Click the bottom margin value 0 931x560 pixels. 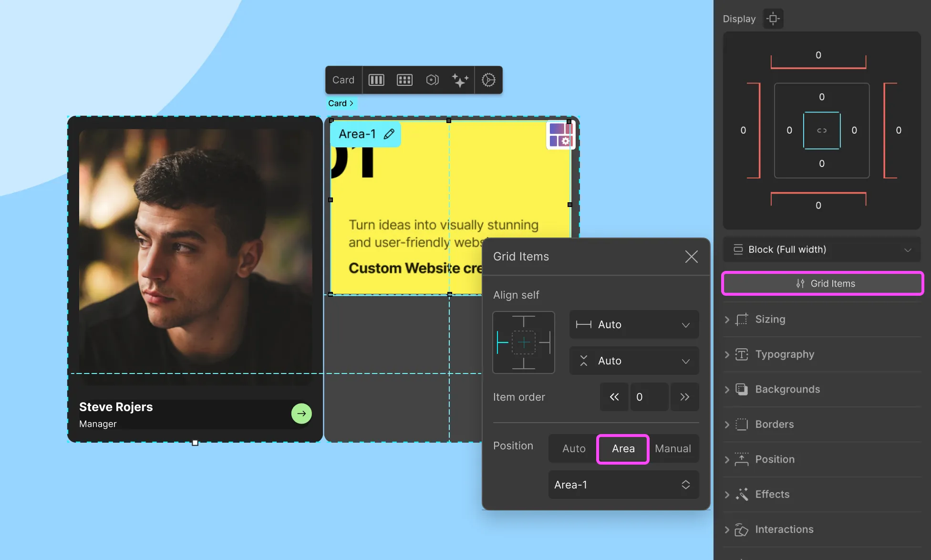tap(818, 205)
